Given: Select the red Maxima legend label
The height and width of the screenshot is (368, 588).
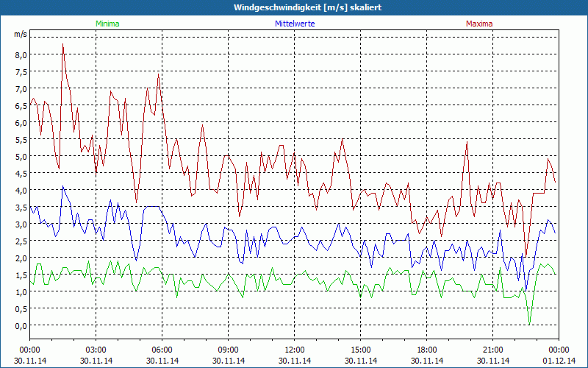Looking at the screenshot, I should click(479, 24).
